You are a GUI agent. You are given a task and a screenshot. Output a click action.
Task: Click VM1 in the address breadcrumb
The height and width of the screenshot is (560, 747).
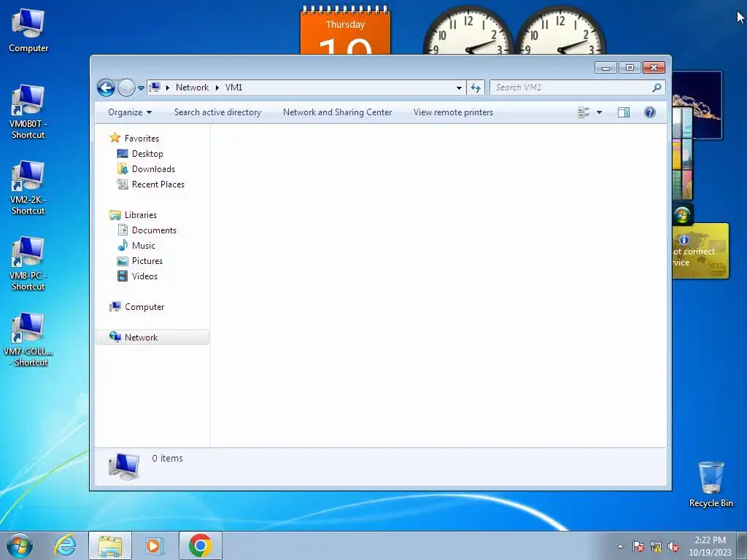coord(233,87)
